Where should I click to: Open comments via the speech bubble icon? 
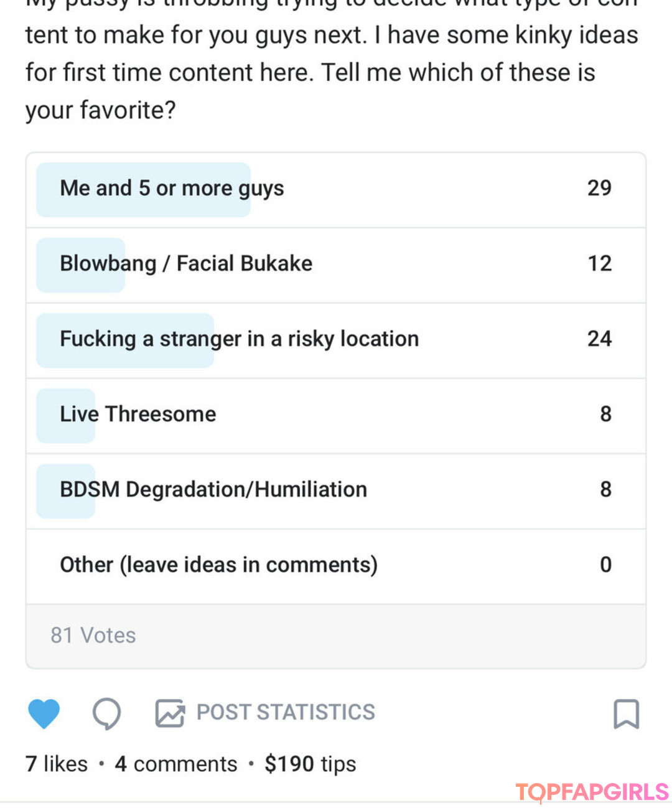click(x=107, y=713)
